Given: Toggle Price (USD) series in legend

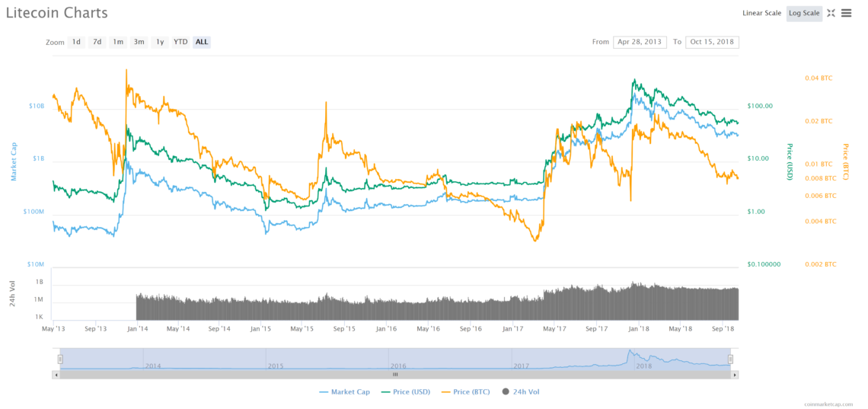Looking at the screenshot, I should point(405,391).
